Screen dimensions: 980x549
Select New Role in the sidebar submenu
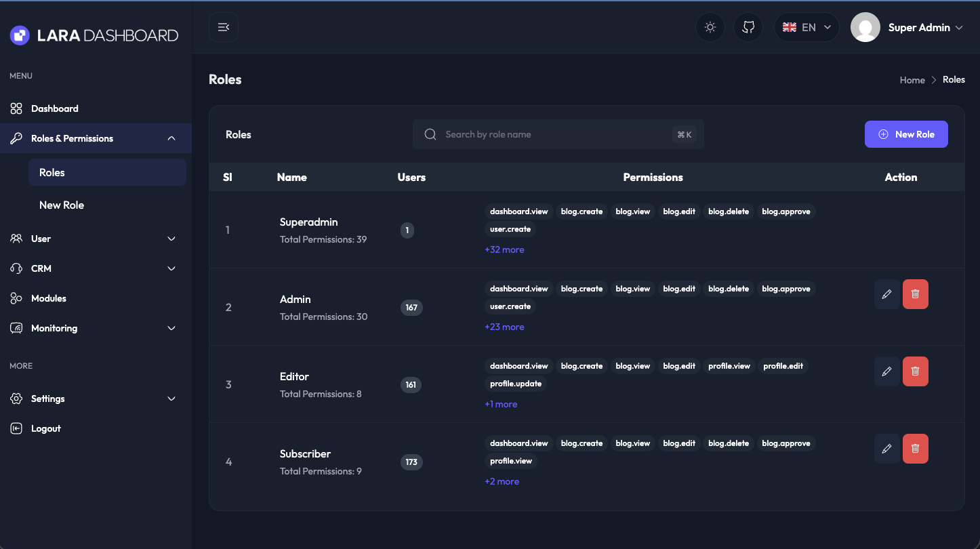point(62,205)
